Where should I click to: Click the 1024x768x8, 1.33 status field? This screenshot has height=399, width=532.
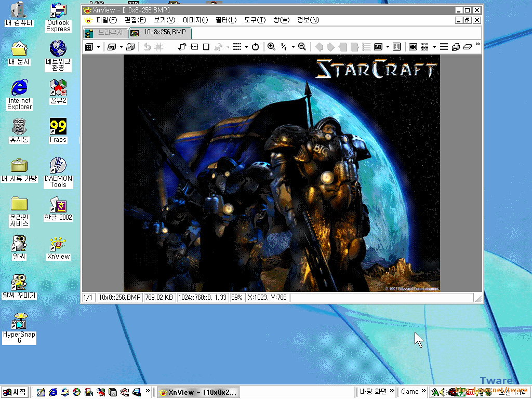203,298
